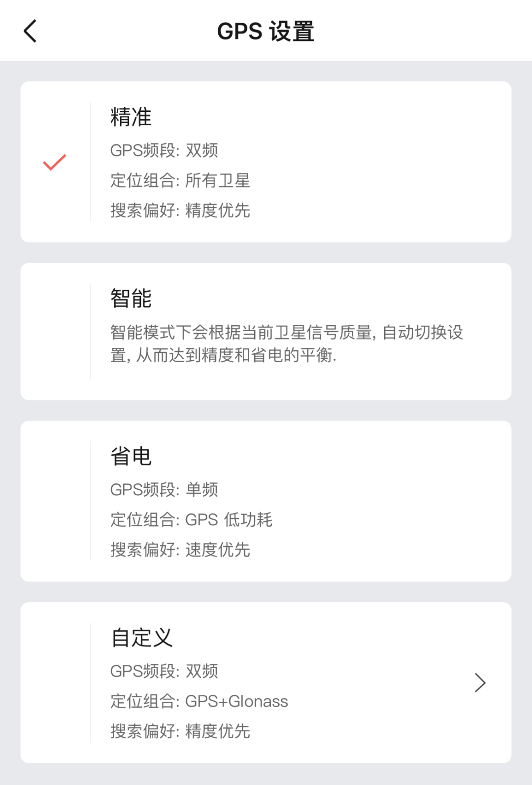Click the empty selection area left of 智能
The height and width of the screenshot is (785, 532).
point(54,332)
